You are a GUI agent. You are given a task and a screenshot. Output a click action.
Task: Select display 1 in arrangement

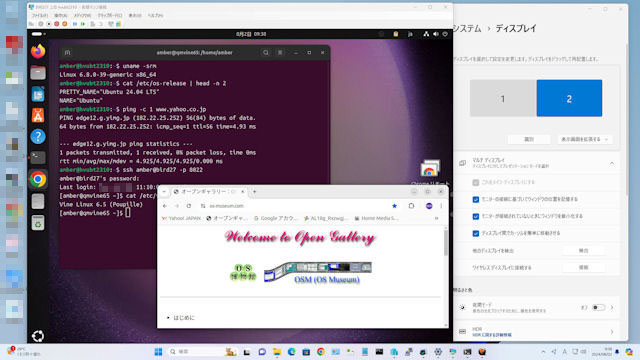503,98
